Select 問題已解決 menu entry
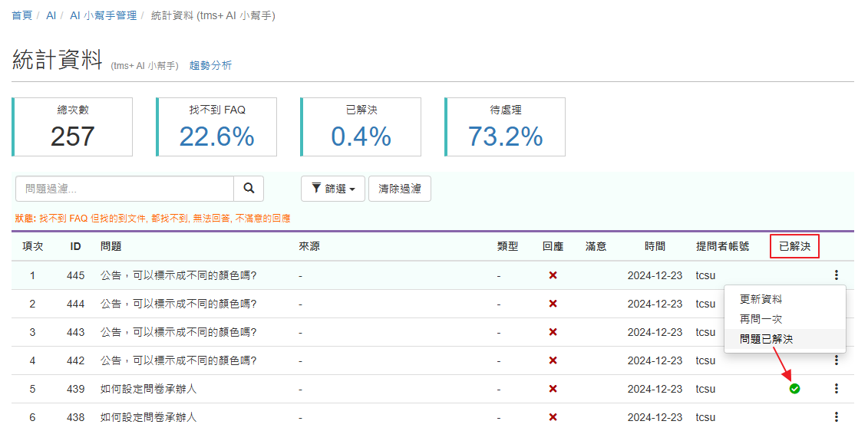This screenshot has width=868, height=431. 766,339
